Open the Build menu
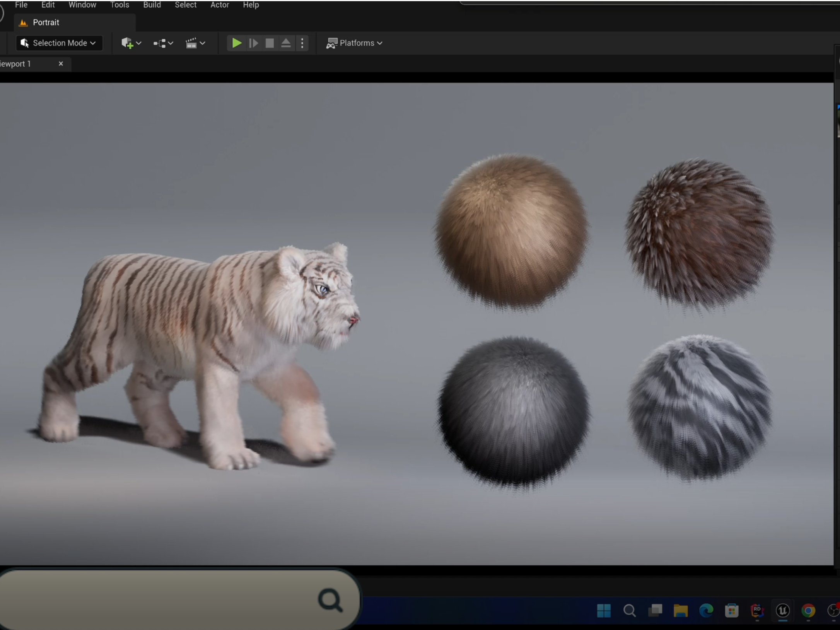This screenshot has width=840, height=630. click(152, 5)
